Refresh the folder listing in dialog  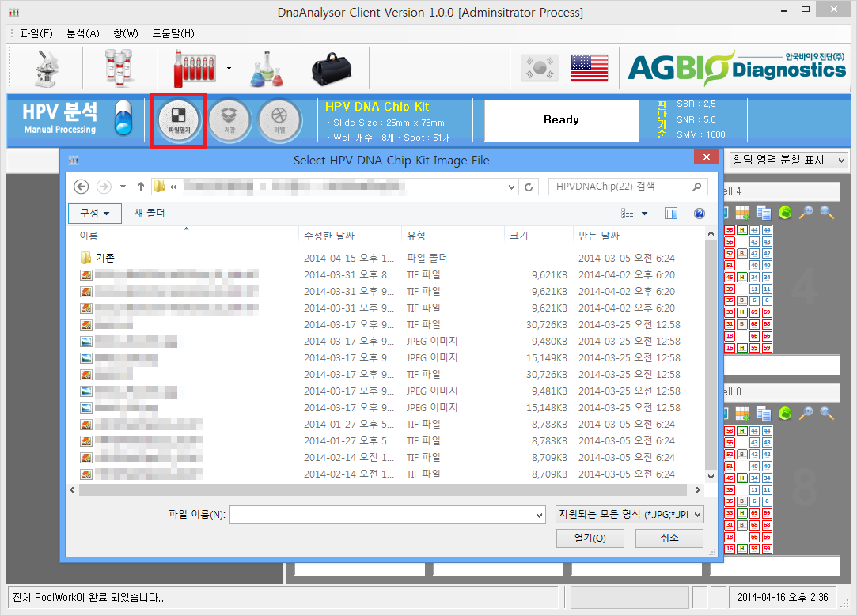[x=529, y=187]
